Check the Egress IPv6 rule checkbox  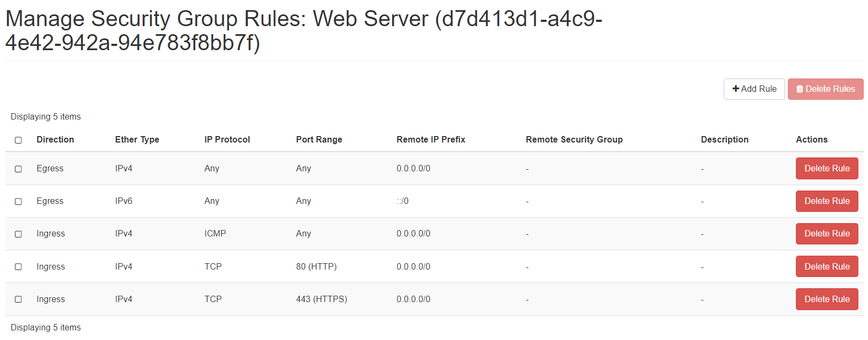click(x=18, y=201)
